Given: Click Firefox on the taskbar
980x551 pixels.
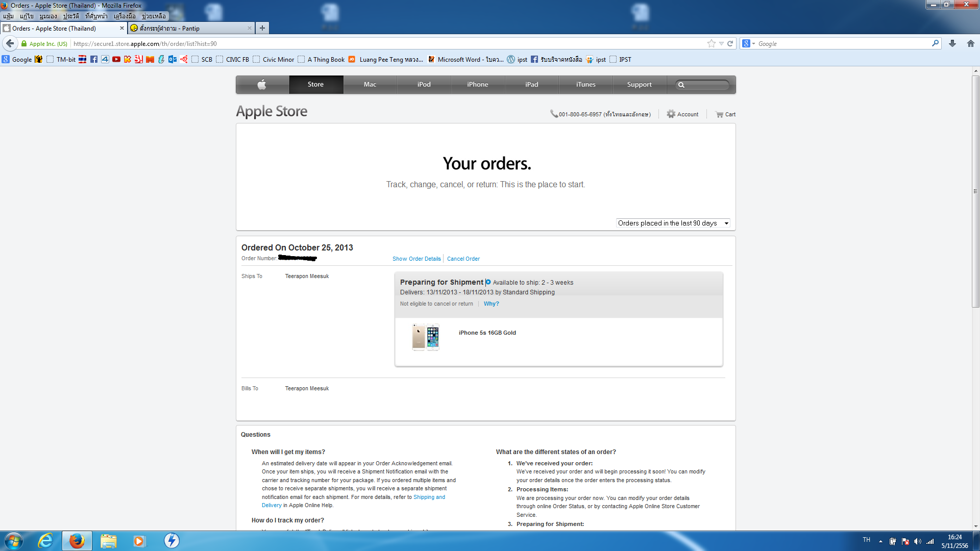Looking at the screenshot, I should (77, 541).
